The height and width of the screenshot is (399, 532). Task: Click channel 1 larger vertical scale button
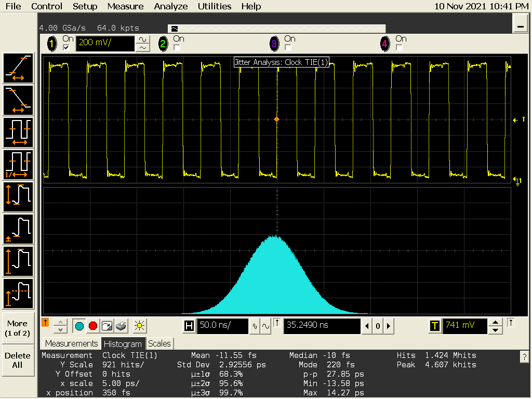click(x=142, y=39)
